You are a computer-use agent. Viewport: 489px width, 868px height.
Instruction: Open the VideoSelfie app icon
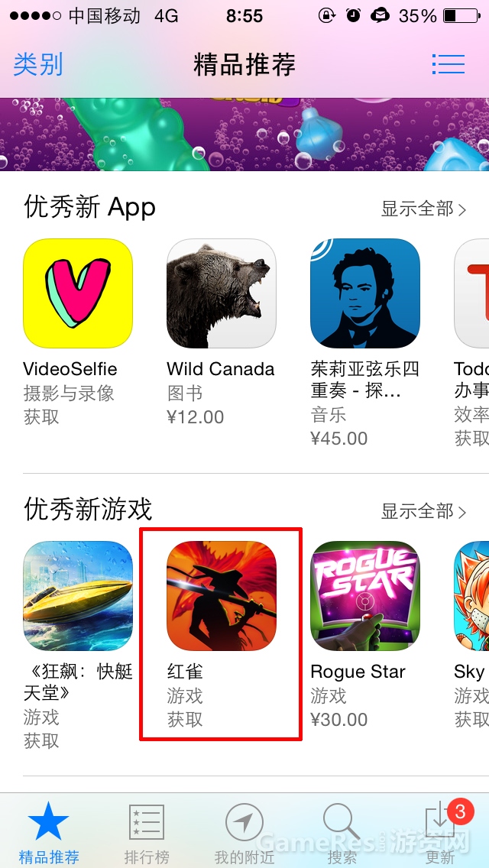coord(77,293)
